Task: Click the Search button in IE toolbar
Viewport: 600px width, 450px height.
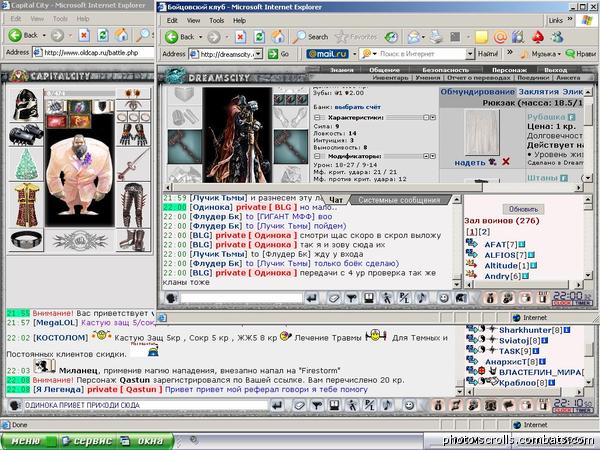Action: point(310,37)
